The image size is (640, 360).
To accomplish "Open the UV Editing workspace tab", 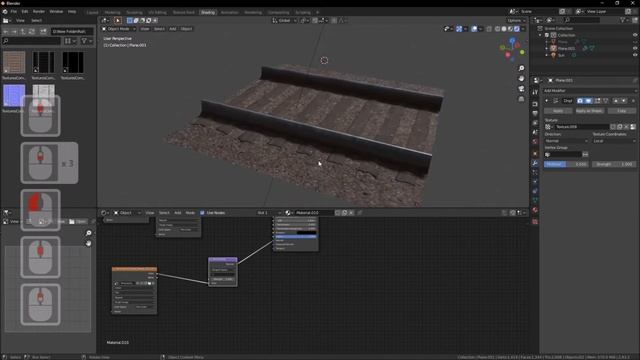I will [x=157, y=13].
